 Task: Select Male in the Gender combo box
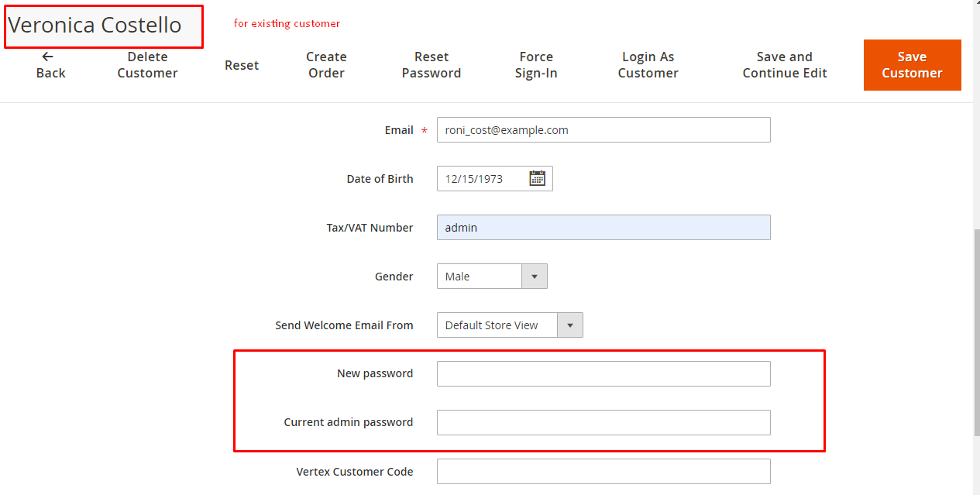pos(479,276)
